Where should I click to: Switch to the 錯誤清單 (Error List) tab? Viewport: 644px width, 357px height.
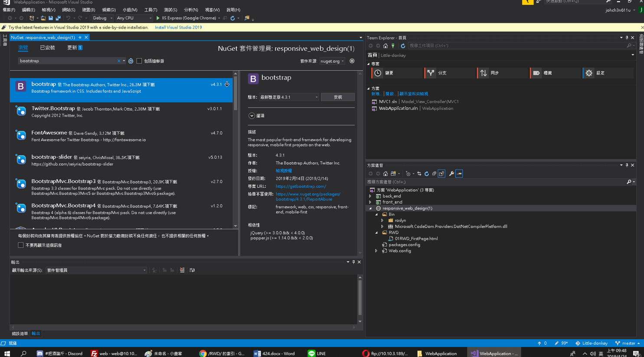coord(20,334)
